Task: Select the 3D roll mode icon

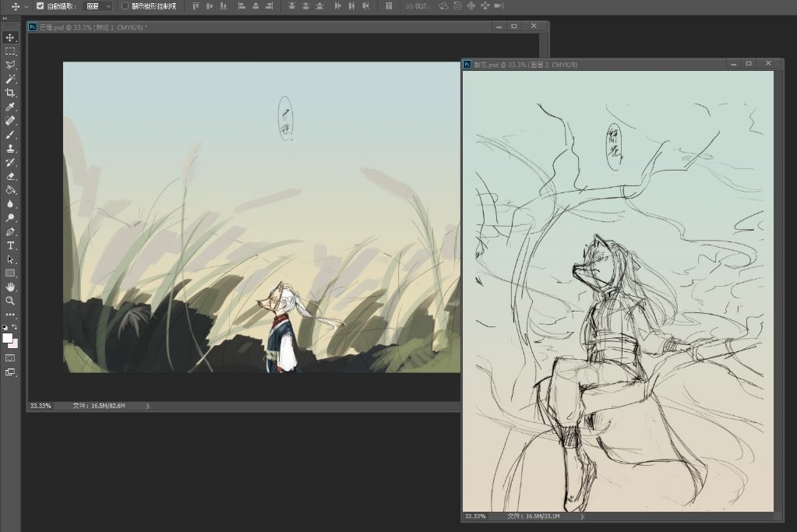Action: [x=457, y=6]
